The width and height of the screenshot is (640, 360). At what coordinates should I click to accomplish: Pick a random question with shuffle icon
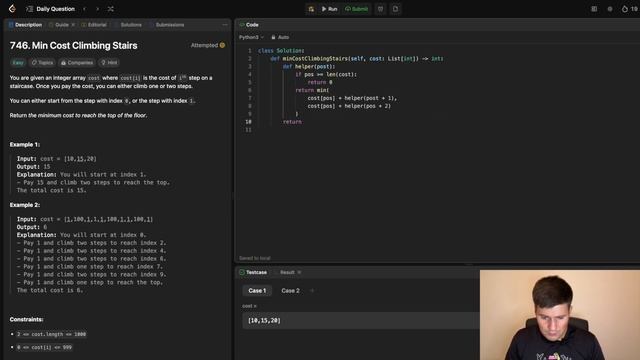point(111,9)
